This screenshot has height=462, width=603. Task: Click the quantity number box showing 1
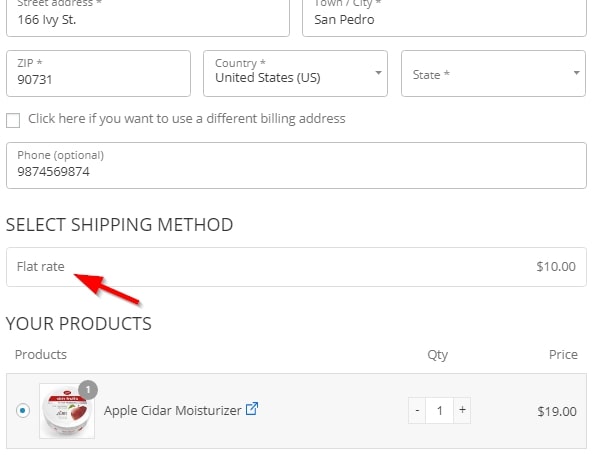[x=440, y=410]
